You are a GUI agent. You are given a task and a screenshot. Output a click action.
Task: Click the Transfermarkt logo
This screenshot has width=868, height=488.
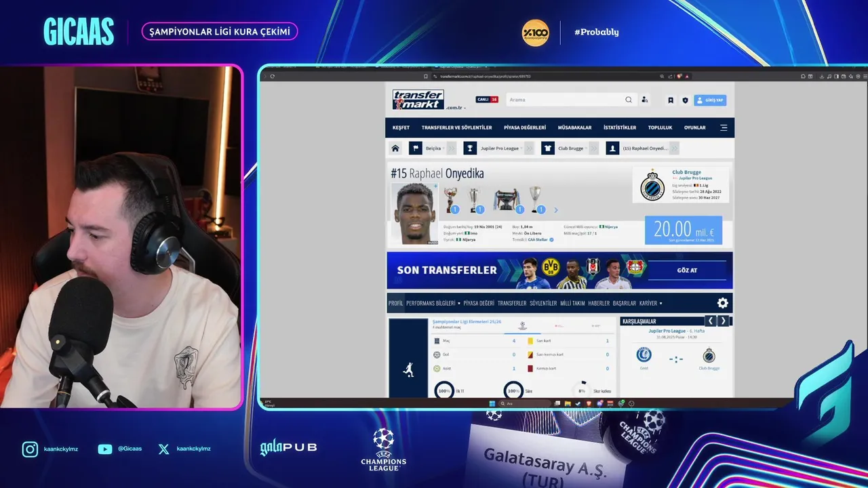[x=418, y=100]
